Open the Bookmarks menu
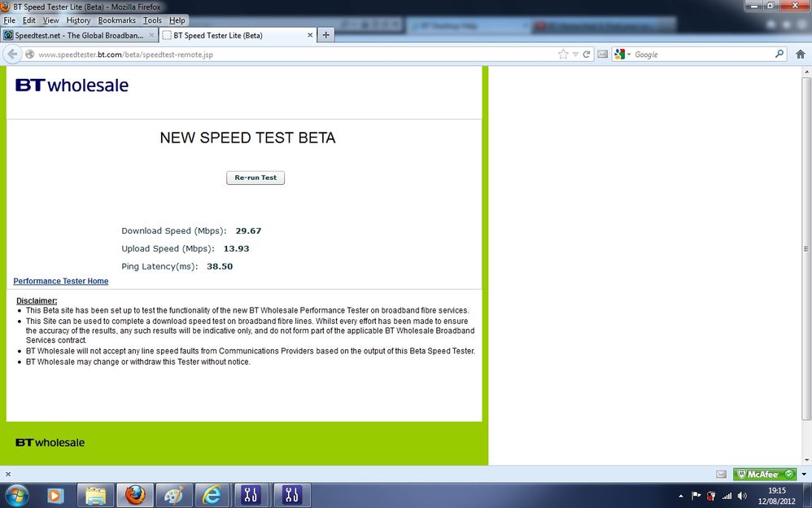This screenshot has width=812, height=508. 116,20
